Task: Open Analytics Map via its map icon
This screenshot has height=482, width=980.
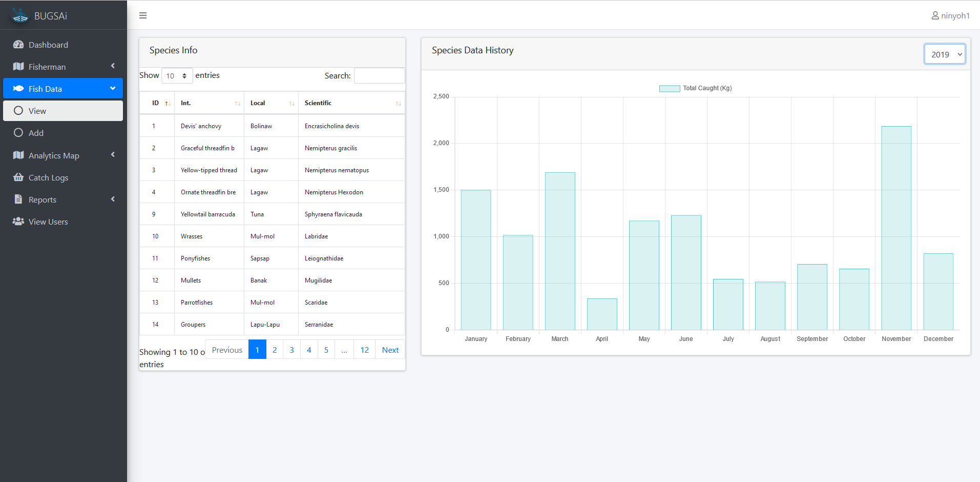Action: [x=19, y=155]
